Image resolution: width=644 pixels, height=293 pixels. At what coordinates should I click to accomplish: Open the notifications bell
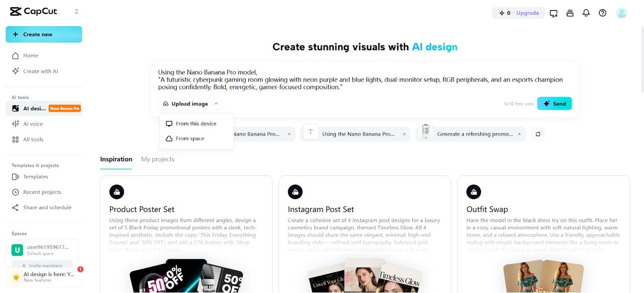point(586,13)
